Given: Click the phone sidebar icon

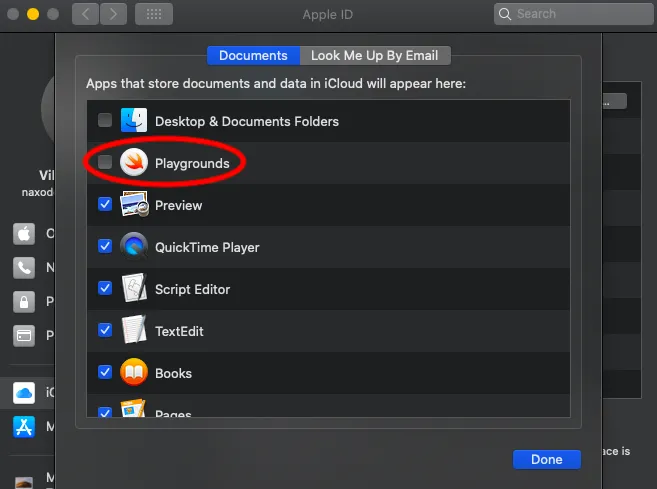Looking at the screenshot, I should click(x=24, y=267).
